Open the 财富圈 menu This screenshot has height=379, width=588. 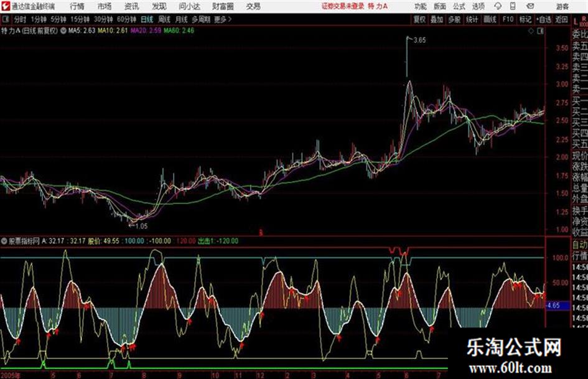(x=223, y=6)
